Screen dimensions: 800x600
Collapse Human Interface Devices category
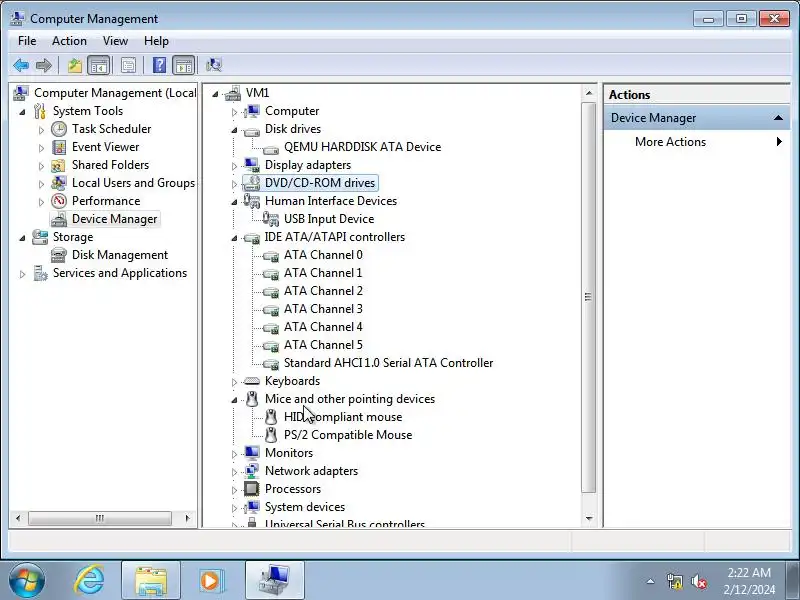pos(234,202)
